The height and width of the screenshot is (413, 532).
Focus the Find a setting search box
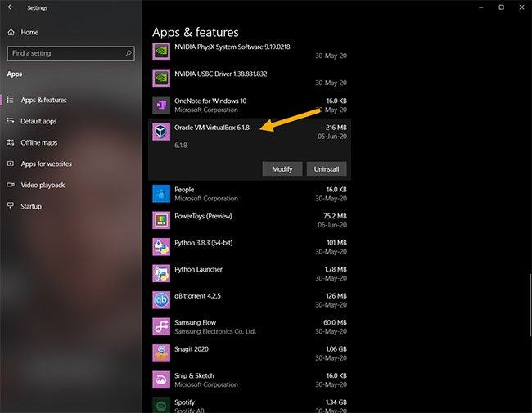tap(65, 53)
